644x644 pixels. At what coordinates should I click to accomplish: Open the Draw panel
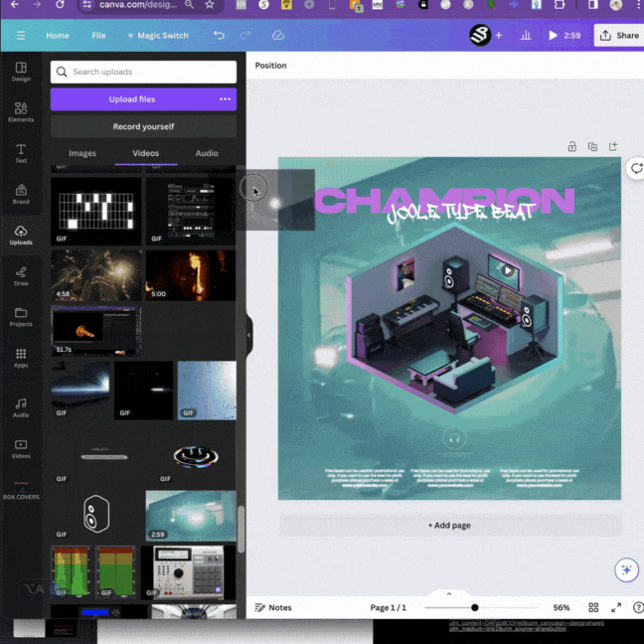[21, 276]
